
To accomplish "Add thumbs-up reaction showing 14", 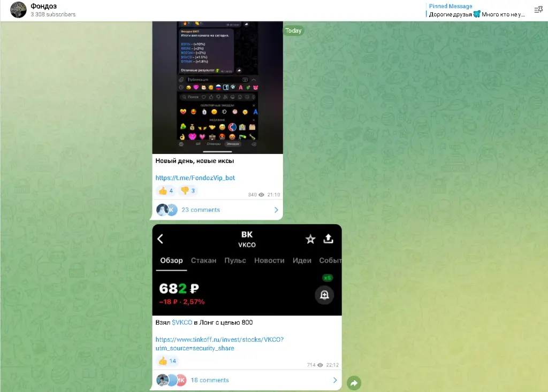I will pos(168,361).
